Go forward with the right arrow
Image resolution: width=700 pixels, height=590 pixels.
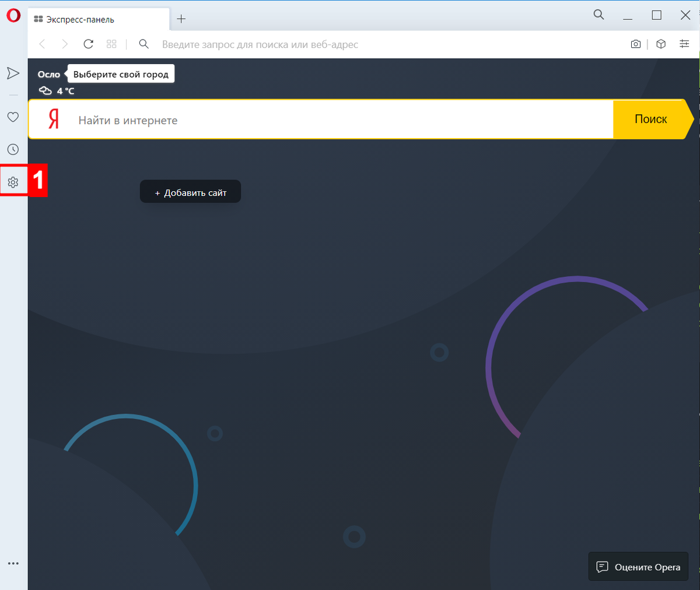coord(65,44)
